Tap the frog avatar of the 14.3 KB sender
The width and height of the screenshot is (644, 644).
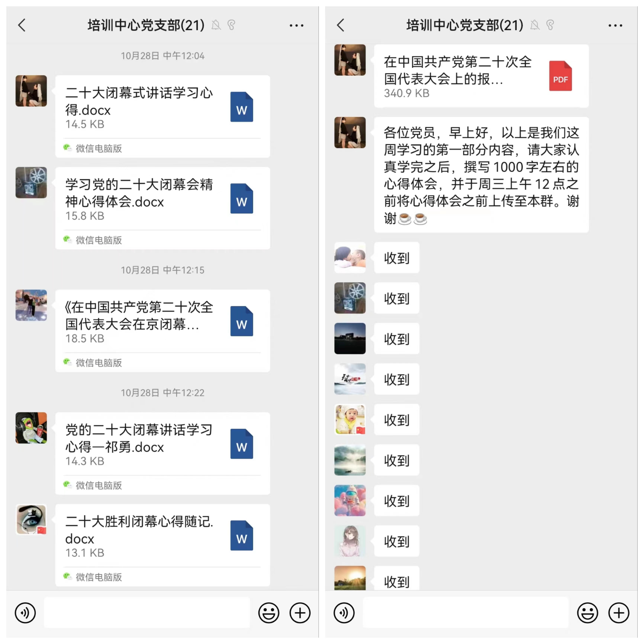tap(31, 428)
